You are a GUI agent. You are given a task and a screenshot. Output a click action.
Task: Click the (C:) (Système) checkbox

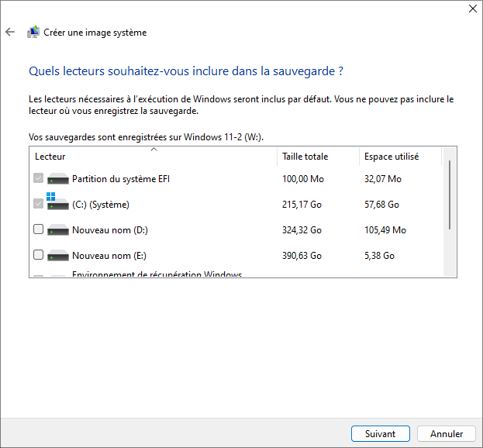click(39, 205)
